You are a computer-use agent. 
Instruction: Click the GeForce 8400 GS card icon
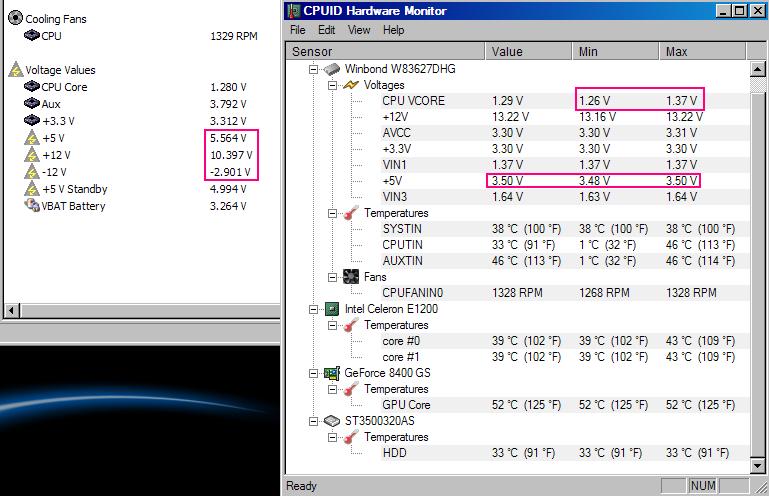pyautogui.click(x=332, y=373)
